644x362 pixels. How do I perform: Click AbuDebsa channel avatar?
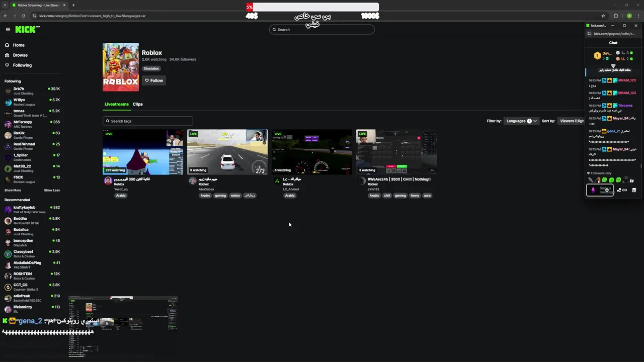(192, 181)
